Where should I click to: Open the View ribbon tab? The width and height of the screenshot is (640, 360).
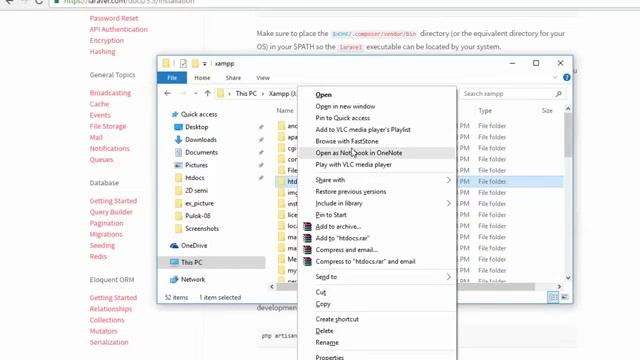[263, 78]
